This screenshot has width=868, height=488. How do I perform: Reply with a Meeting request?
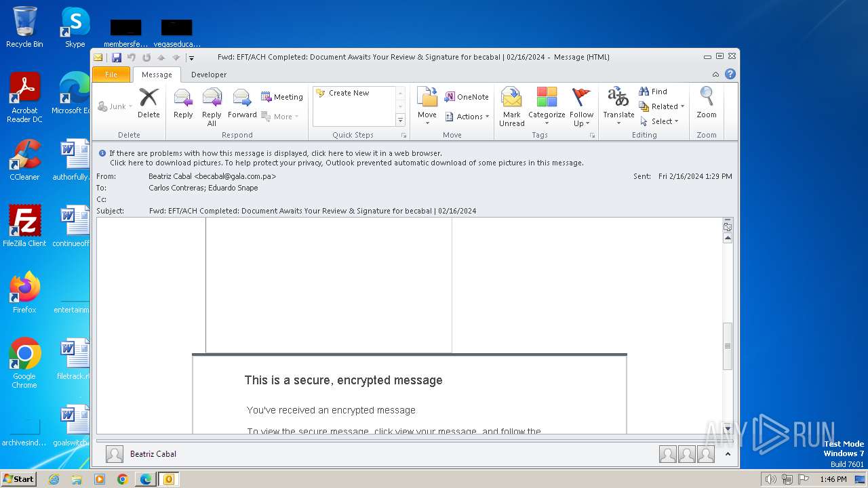pyautogui.click(x=282, y=97)
